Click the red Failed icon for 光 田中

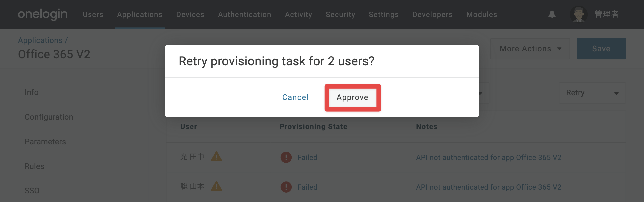[x=286, y=157]
